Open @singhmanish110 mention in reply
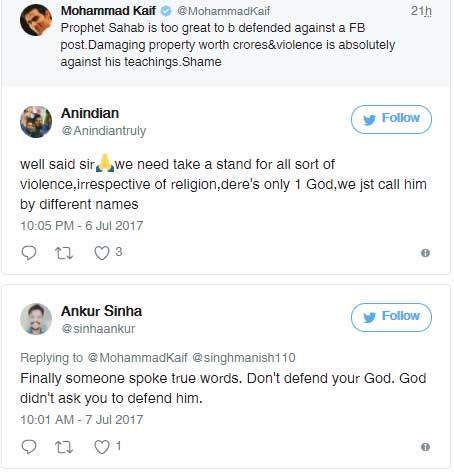 point(244,358)
